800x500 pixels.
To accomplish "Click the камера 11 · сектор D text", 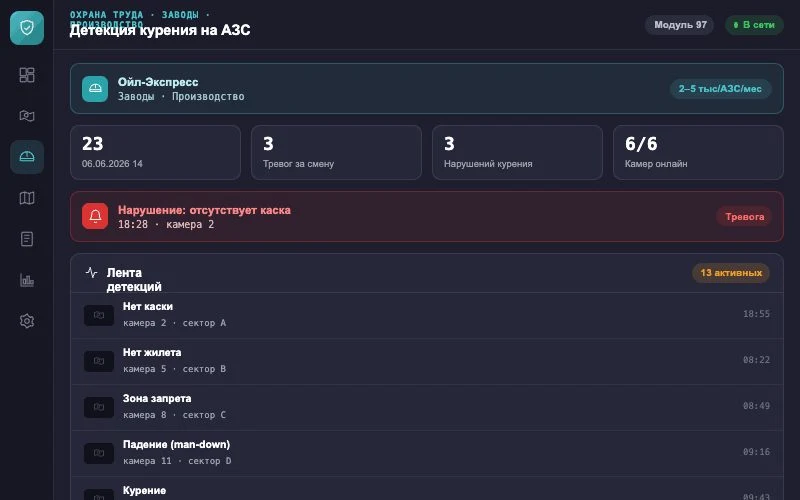I will 177,461.
